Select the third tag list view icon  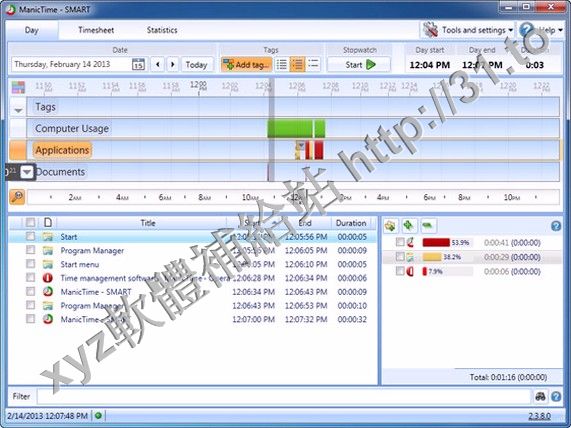click(x=313, y=65)
